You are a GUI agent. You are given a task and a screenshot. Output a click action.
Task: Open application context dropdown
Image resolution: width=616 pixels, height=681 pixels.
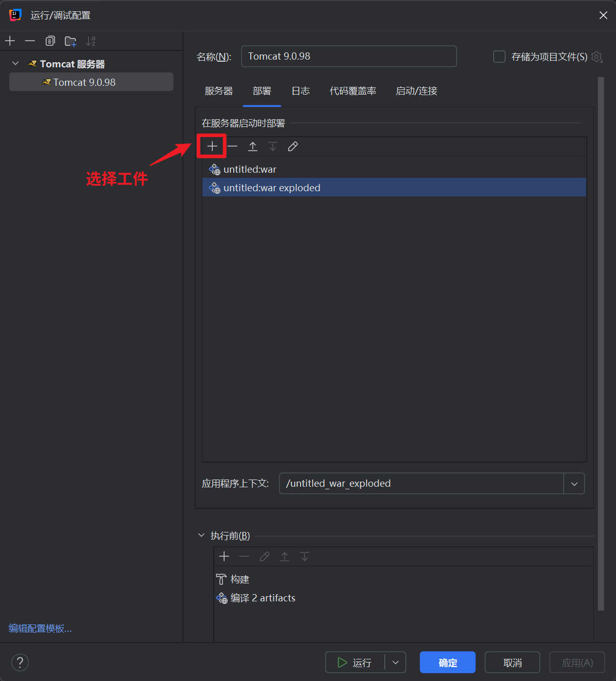574,484
